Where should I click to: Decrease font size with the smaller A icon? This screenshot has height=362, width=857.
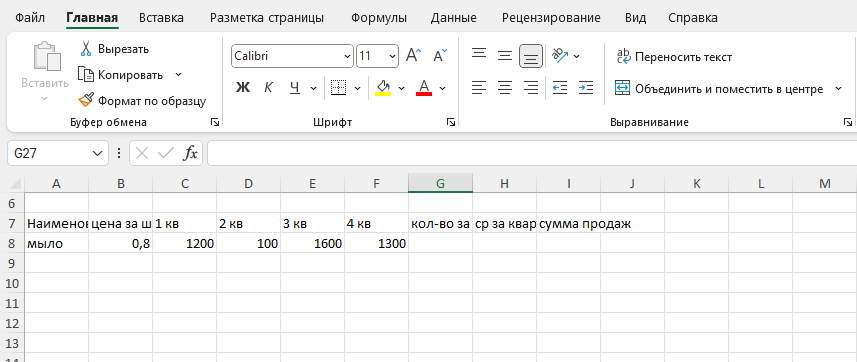tap(440, 55)
